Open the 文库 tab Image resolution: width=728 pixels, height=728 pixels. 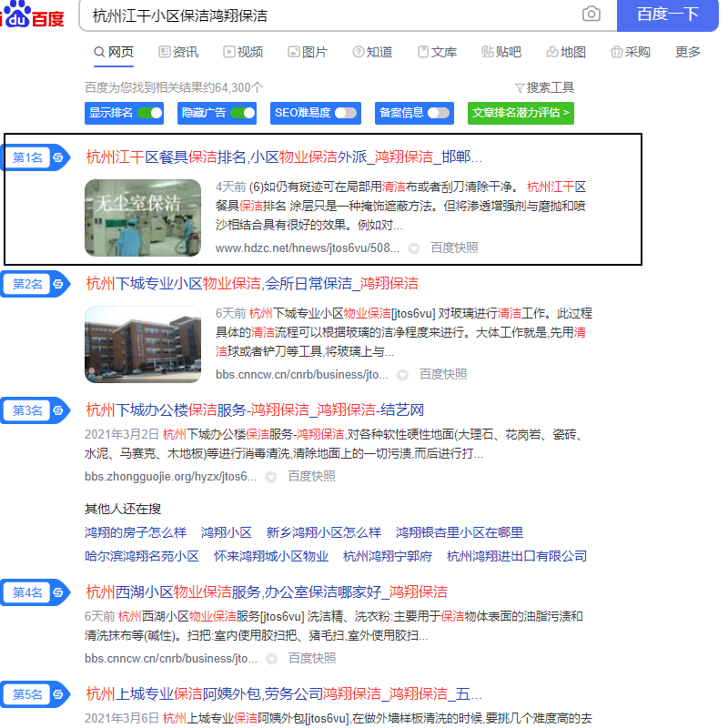[x=437, y=52]
